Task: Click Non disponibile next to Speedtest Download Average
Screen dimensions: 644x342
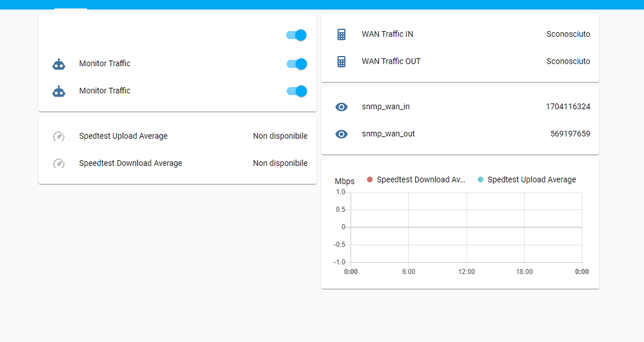Action: [x=280, y=163]
